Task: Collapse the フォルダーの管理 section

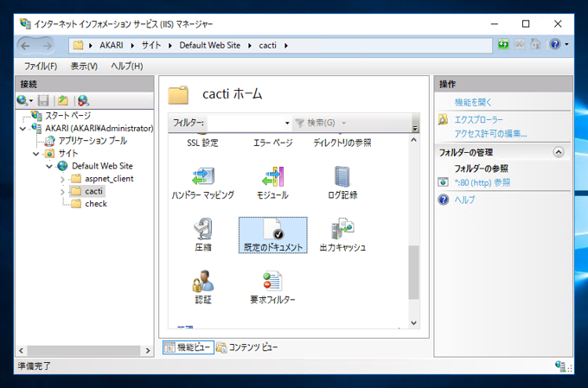Action: (559, 152)
